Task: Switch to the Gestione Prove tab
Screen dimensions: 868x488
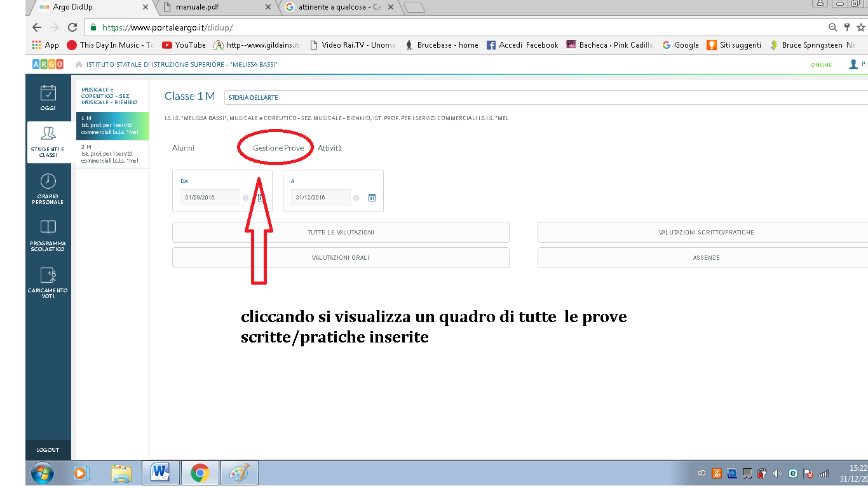Action: click(x=278, y=148)
